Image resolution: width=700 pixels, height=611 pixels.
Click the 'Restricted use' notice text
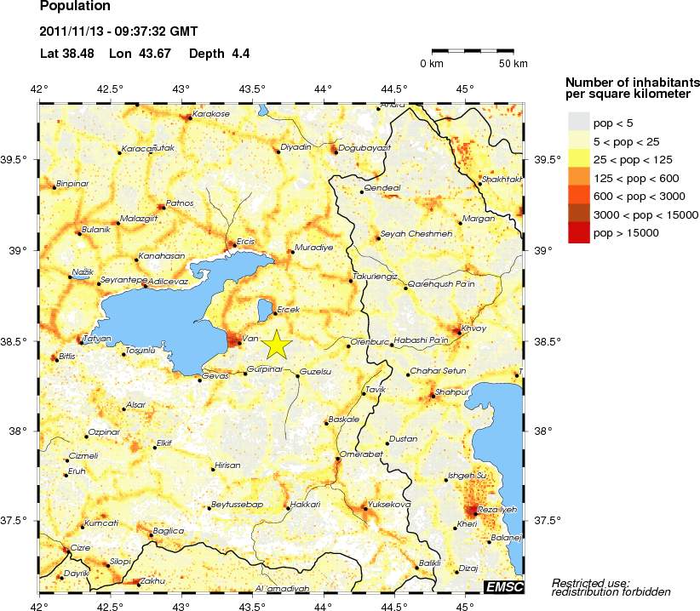pyautogui.click(x=611, y=587)
